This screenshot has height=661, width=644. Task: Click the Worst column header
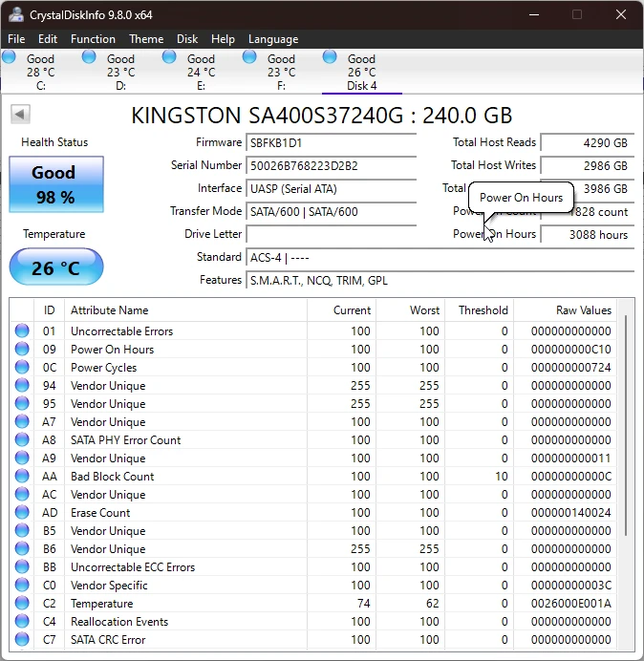(x=410, y=310)
